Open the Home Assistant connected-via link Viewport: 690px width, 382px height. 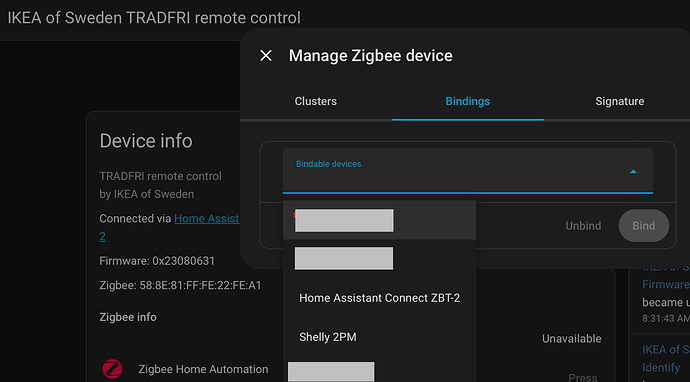tap(207, 219)
